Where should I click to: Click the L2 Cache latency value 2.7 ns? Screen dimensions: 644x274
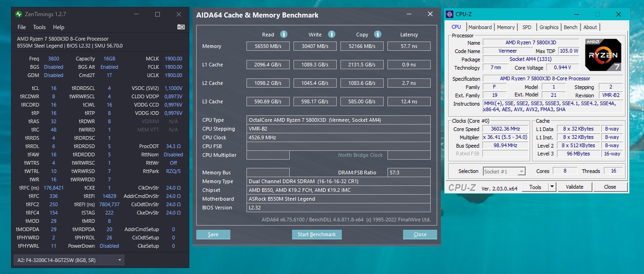point(409,83)
